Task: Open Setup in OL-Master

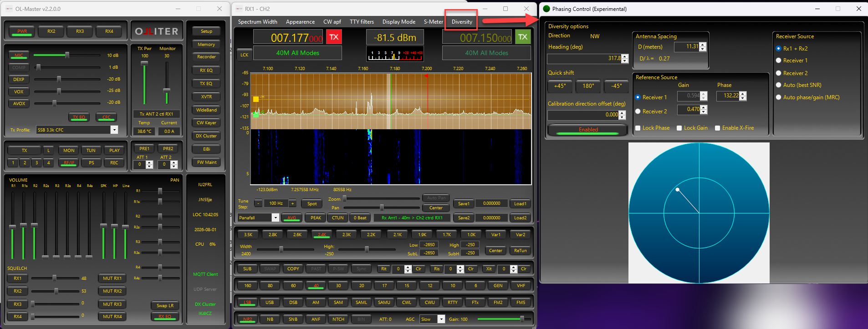Action: 206,31
